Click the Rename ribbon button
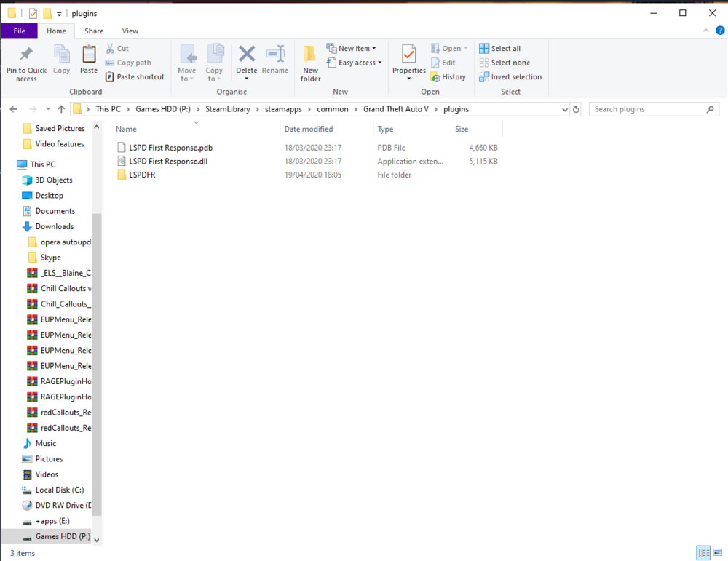Viewport: 728px width, 561px height. pyautogui.click(x=275, y=60)
